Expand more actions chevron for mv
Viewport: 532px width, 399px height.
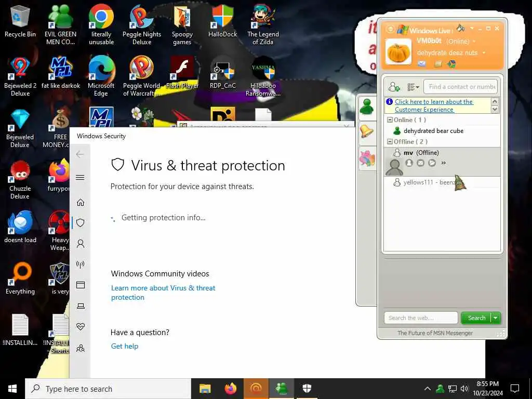click(x=443, y=163)
